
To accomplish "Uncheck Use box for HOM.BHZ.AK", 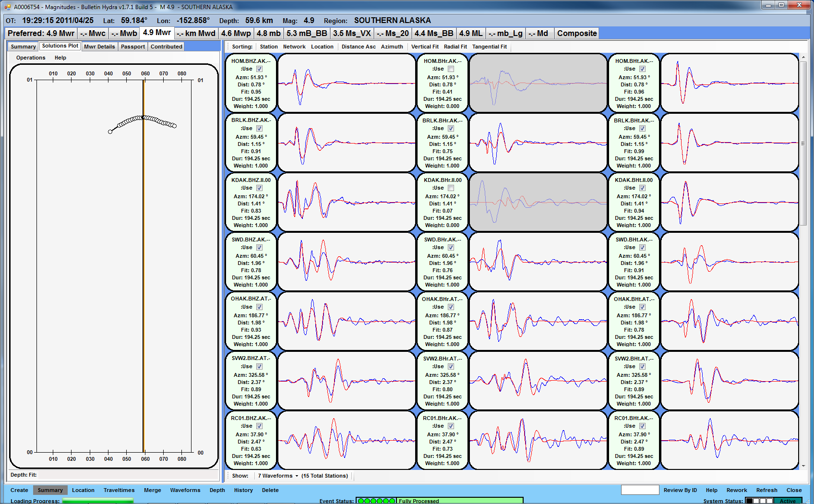I will pyautogui.click(x=259, y=69).
